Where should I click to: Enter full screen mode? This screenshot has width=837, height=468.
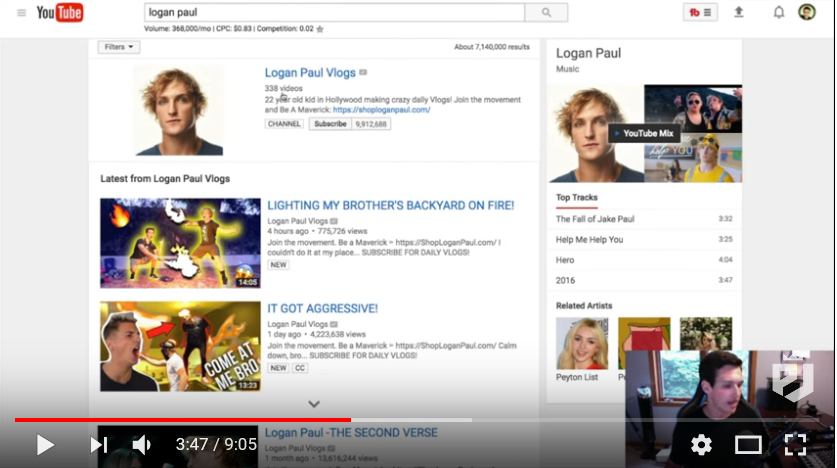coord(795,445)
